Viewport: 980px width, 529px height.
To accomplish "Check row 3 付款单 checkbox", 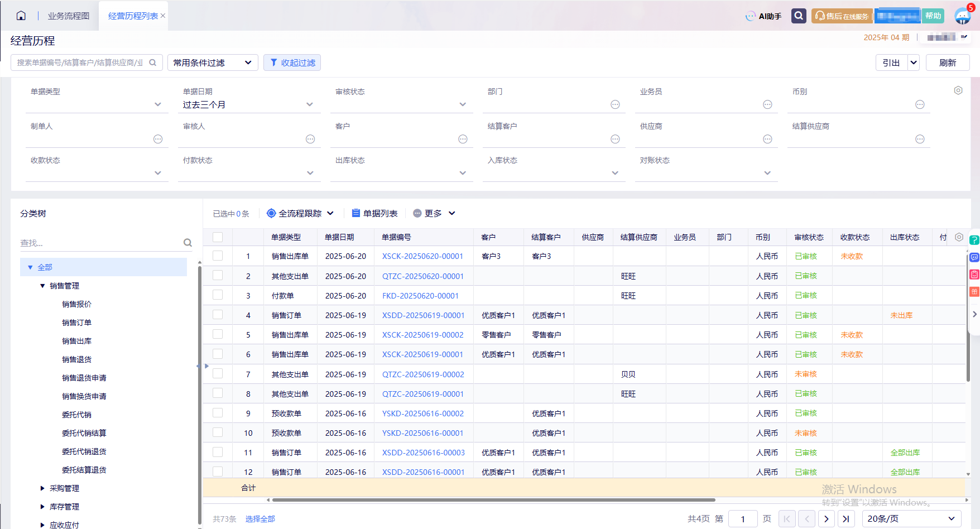I will coord(218,295).
